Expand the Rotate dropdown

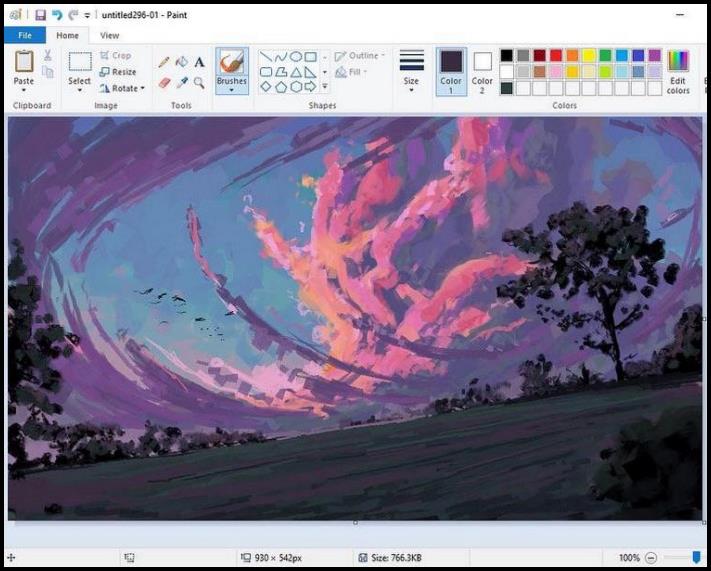point(142,88)
